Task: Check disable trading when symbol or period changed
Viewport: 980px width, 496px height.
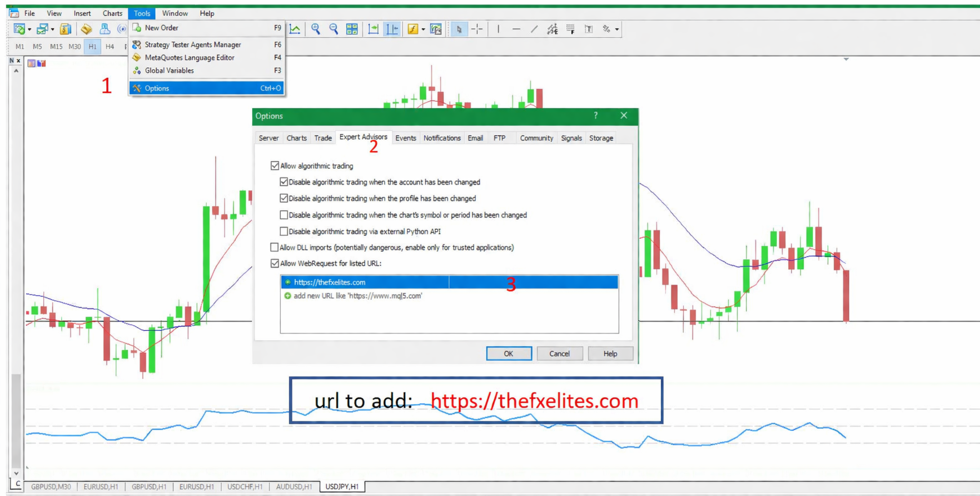Action: click(283, 215)
